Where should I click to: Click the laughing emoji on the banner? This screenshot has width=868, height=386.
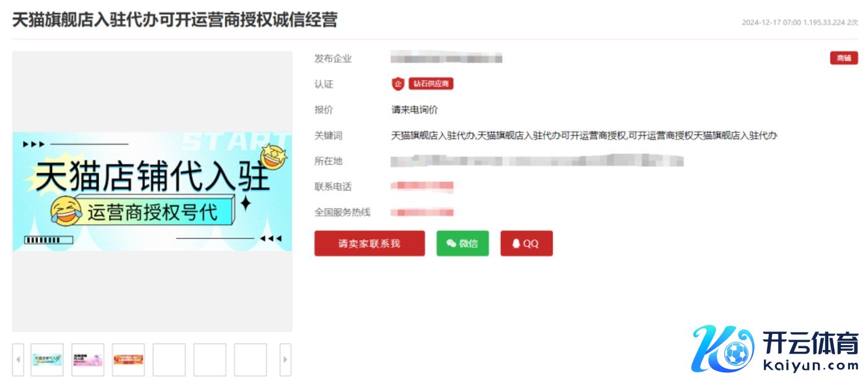(x=65, y=212)
